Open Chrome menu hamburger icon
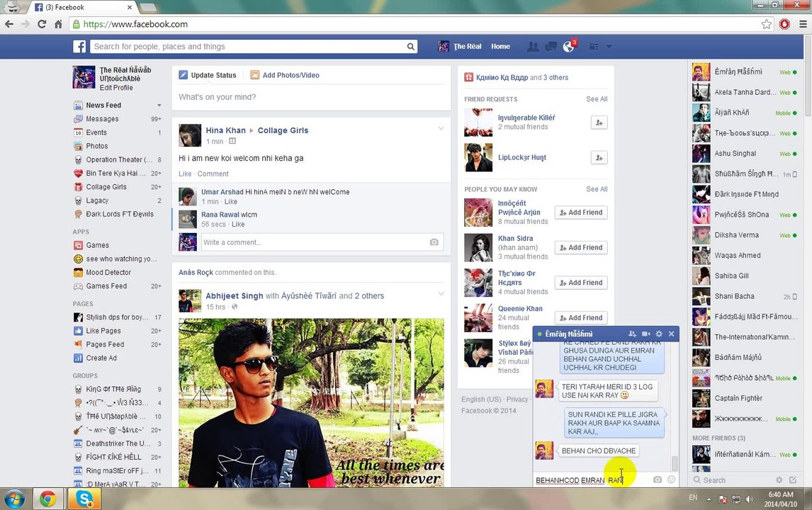The height and width of the screenshot is (510, 812). pyautogui.click(x=803, y=24)
